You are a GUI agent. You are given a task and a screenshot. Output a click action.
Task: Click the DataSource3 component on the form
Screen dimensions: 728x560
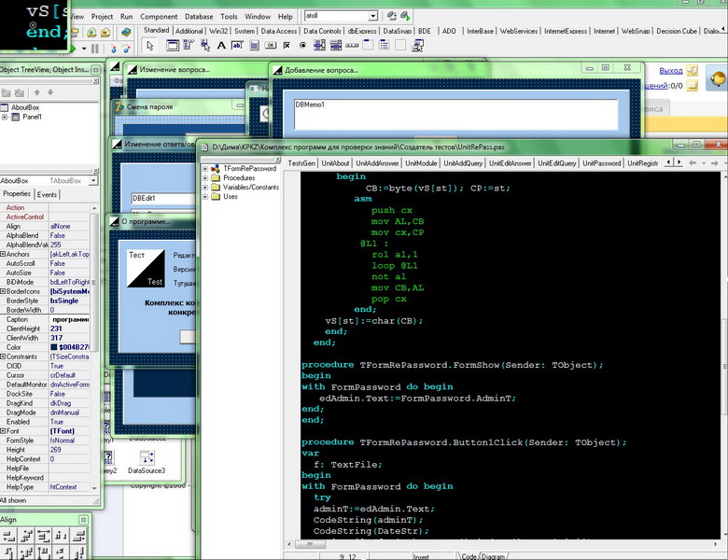(x=147, y=462)
